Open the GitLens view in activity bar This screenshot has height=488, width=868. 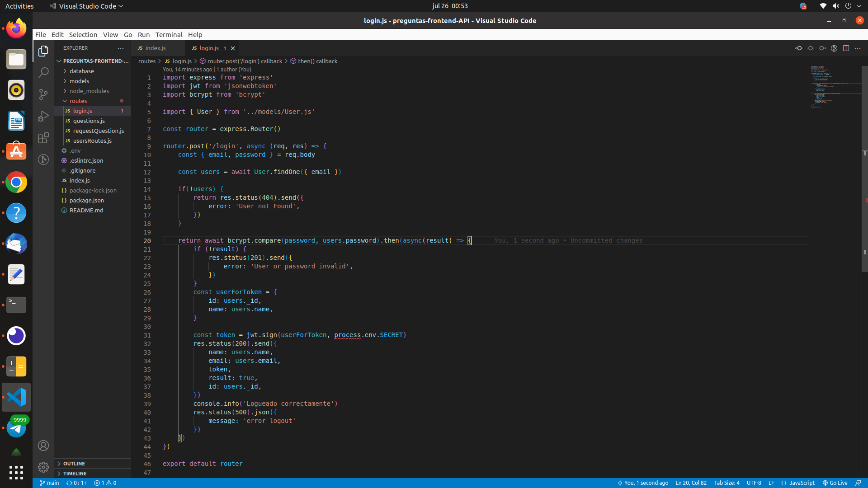click(43, 160)
